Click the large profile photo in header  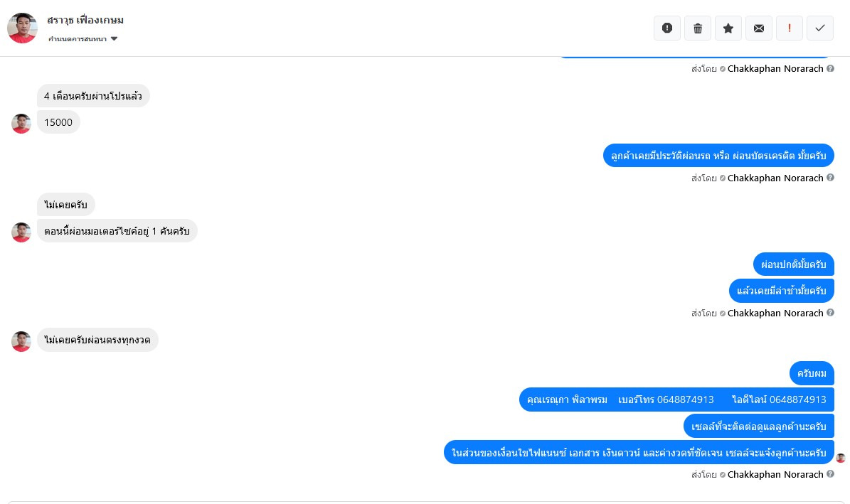[22, 28]
